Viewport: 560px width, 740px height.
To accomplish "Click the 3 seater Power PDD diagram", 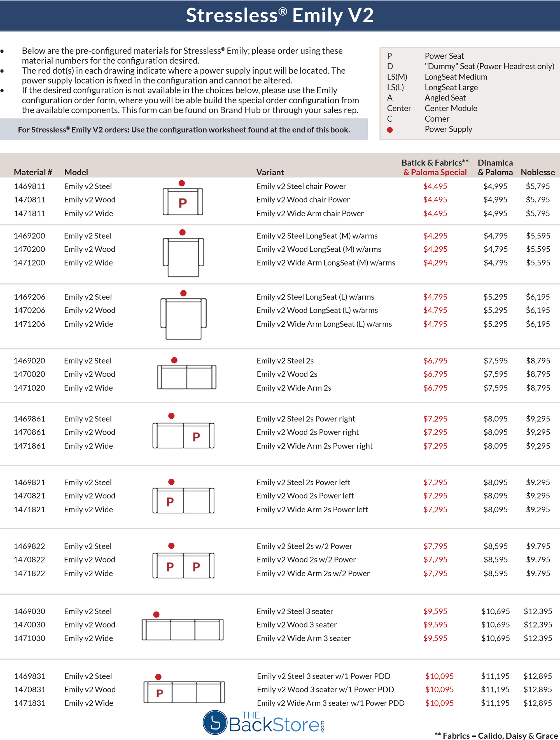I will [184, 692].
